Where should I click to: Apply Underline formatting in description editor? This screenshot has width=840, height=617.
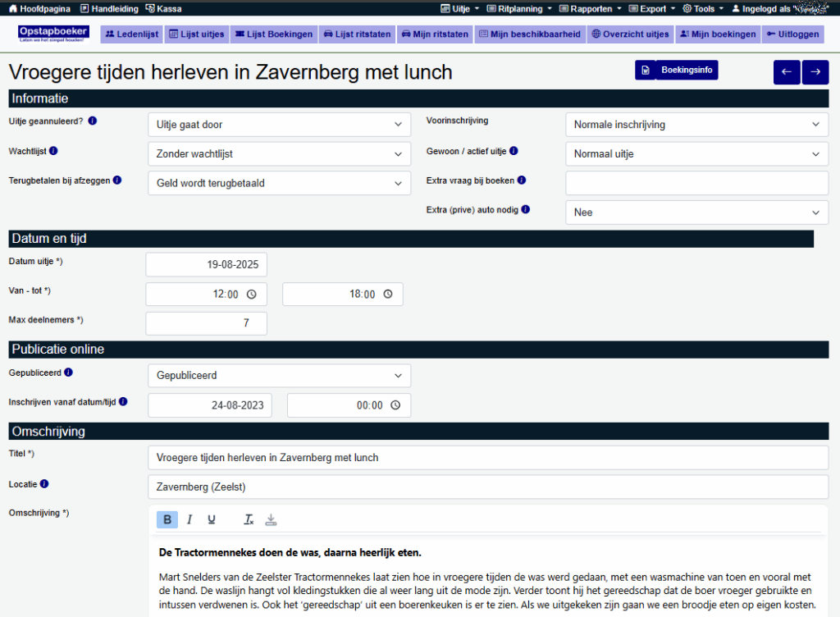(x=212, y=519)
